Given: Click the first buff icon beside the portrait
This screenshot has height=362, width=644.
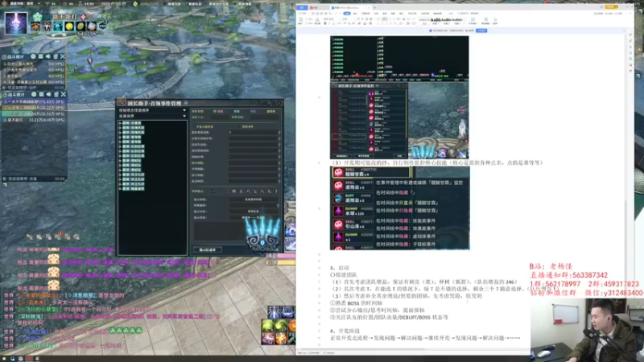Looking at the screenshot, I should pyautogui.click(x=35, y=27).
